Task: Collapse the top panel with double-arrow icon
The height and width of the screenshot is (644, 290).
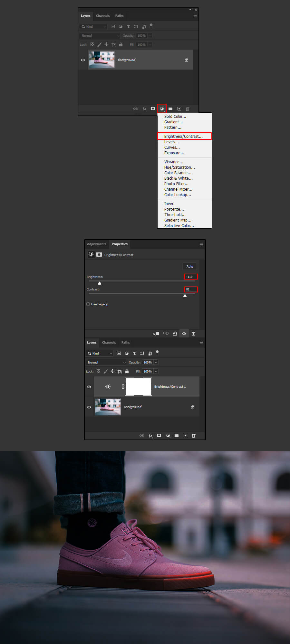Action: point(190,10)
